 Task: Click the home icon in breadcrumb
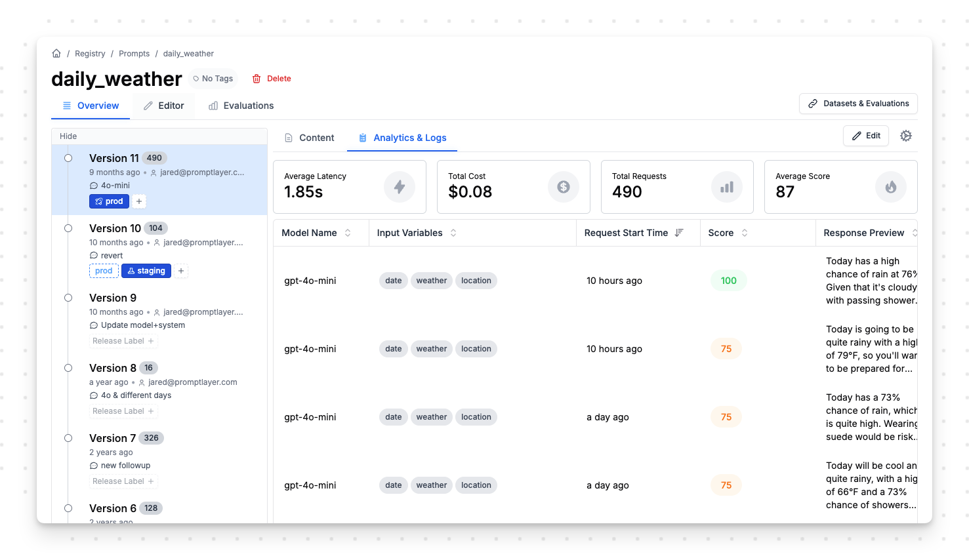[56, 54]
